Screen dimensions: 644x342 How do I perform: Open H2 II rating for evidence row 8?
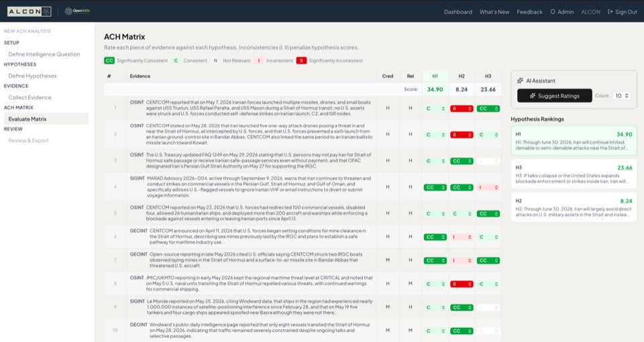click(462, 284)
